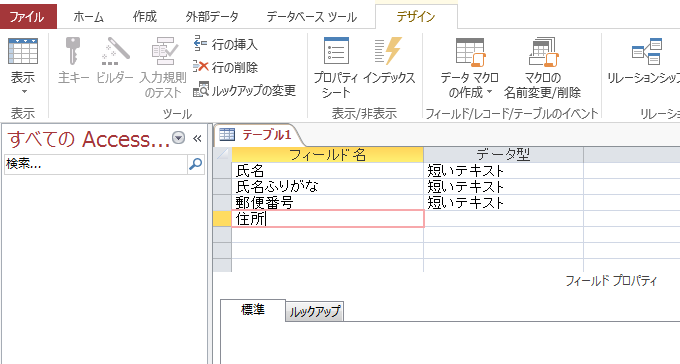The height and width of the screenshot is (364, 680).
Task: Collapse the navigation pane with chevrons
Action: pyautogui.click(x=197, y=138)
